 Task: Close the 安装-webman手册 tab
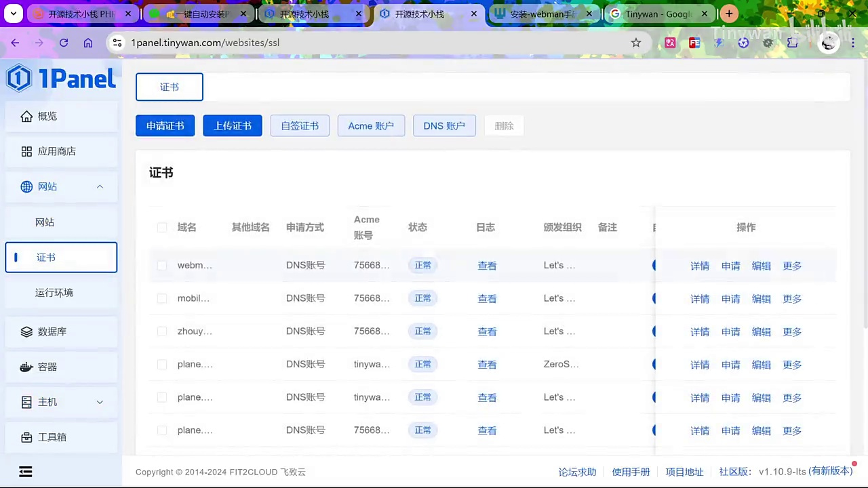pyautogui.click(x=589, y=14)
